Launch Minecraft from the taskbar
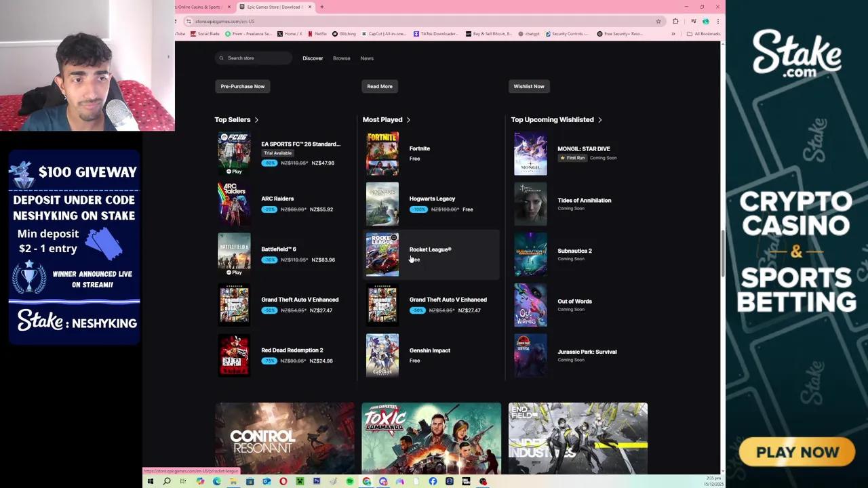868x488 pixels. tap(299, 481)
